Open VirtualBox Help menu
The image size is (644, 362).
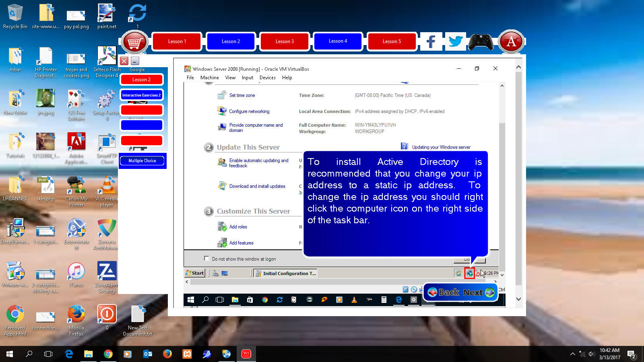pos(287,78)
